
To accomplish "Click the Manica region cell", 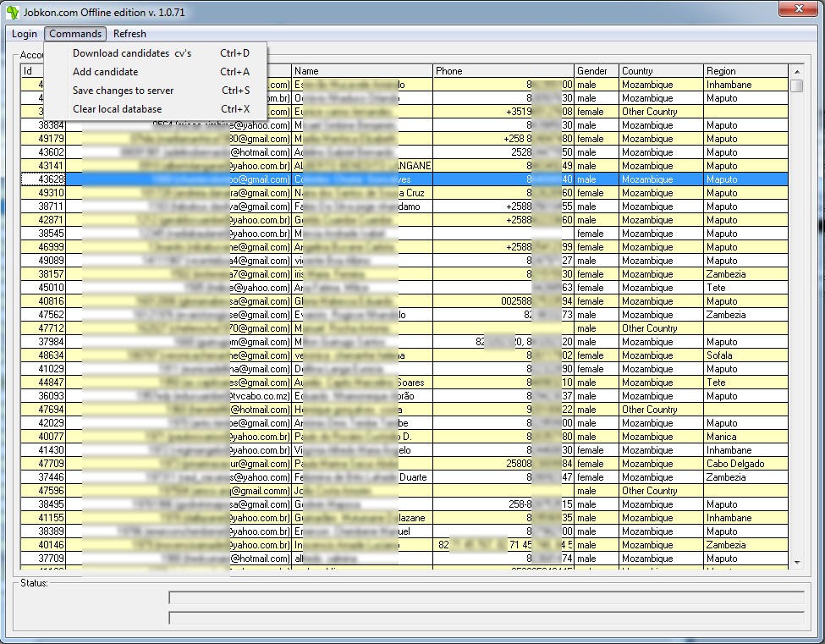I will tap(746, 437).
